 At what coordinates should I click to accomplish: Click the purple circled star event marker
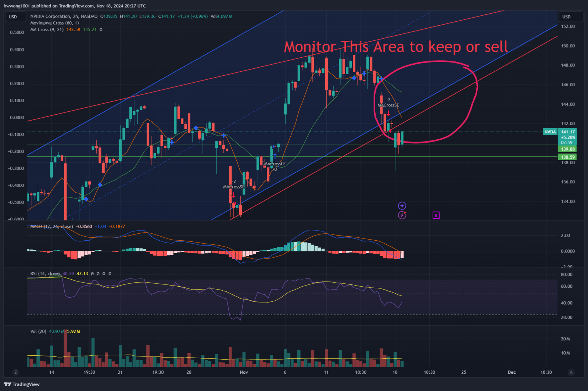click(402, 206)
